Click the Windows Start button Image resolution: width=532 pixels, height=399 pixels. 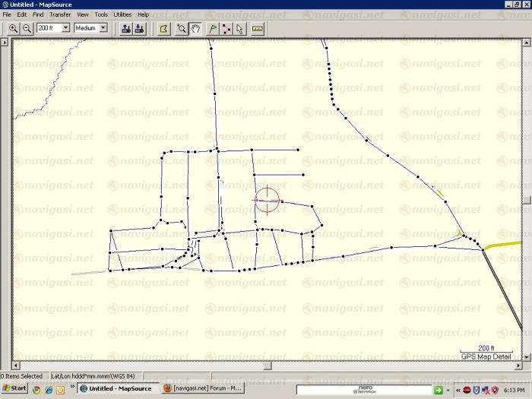pyautogui.click(x=14, y=388)
